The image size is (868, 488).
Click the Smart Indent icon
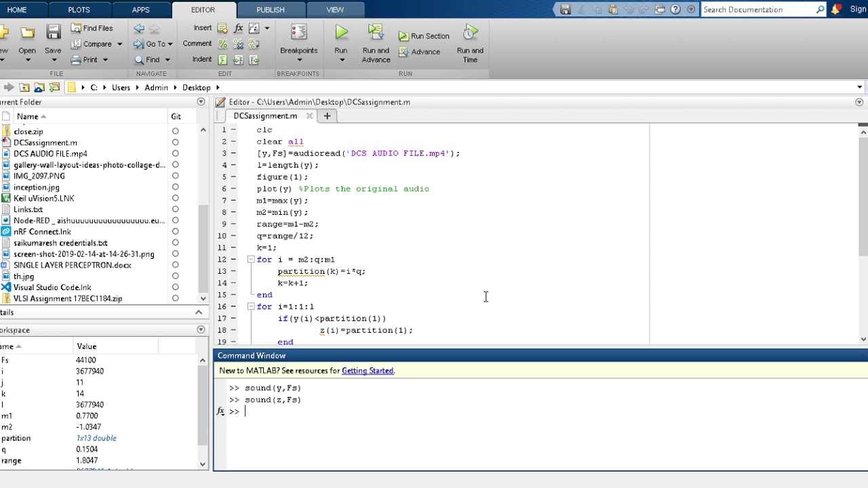222,60
